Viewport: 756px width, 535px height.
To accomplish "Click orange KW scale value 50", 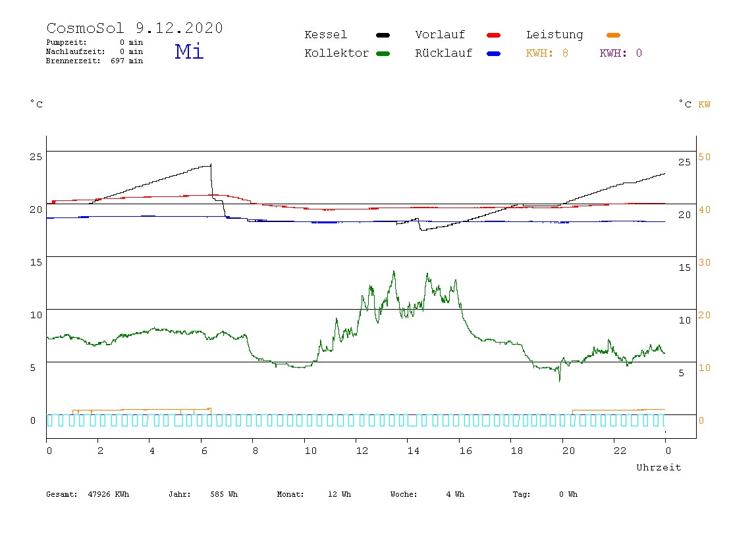I will (705, 157).
